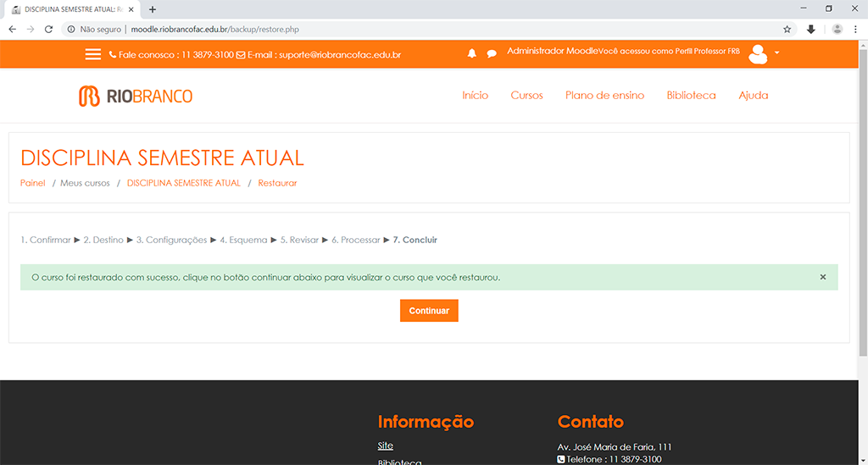This screenshot has width=868, height=465.
Task: Click the 'Contato' footer heading
Action: tap(591, 422)
